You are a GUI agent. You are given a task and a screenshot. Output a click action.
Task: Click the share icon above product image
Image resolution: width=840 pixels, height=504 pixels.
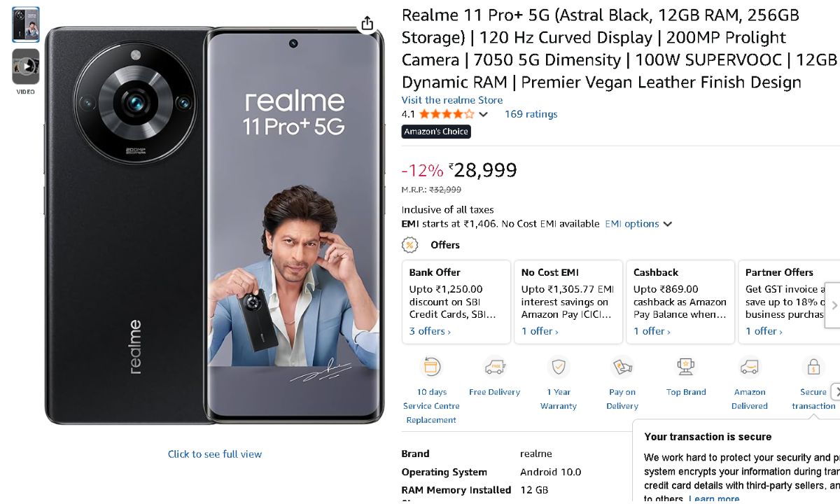[x=367, y=24]
